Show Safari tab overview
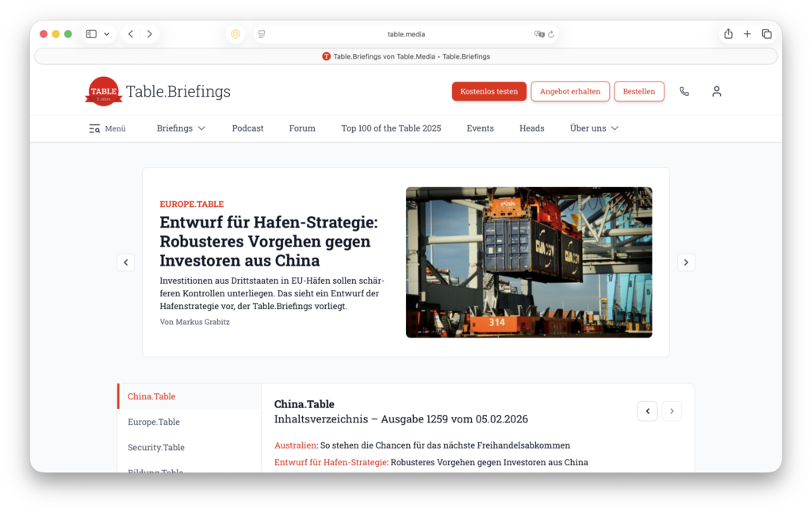 (766, 33)
